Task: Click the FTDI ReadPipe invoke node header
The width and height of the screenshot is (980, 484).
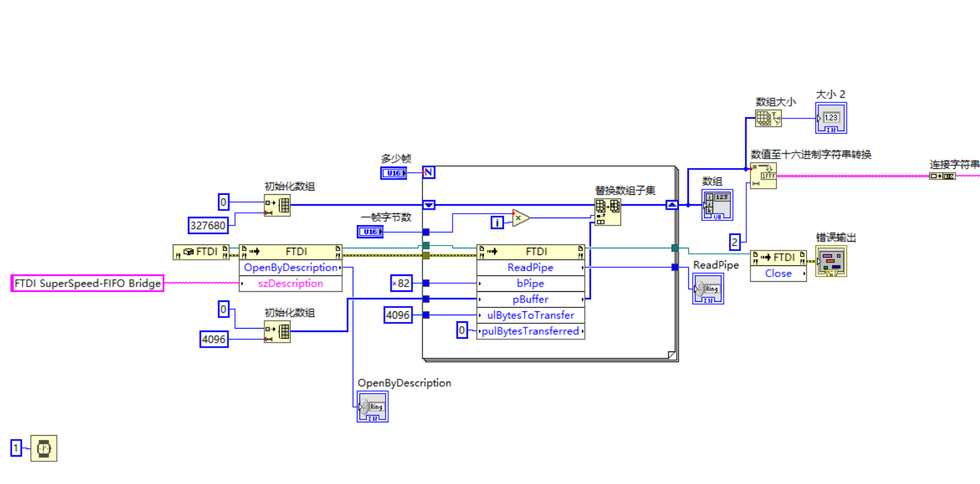Action: pos(530,252)
